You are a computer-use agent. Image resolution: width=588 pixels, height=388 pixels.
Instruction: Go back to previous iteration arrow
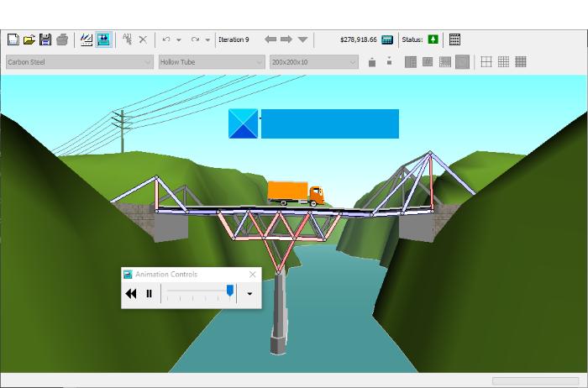point(270,39)
